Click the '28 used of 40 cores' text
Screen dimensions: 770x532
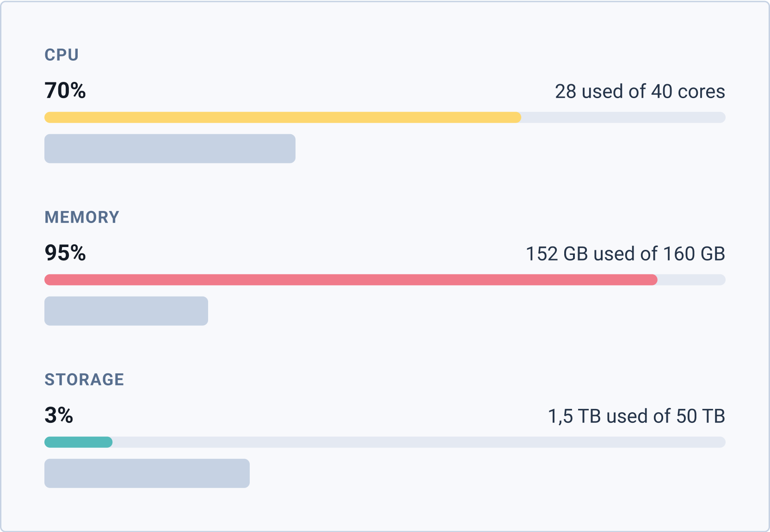(x=640, y=92)
